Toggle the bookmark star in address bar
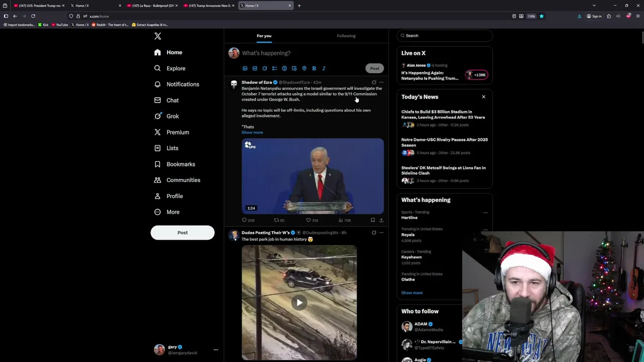Image resolution: width=644 pixels, height=362 pixels. tap(541, 16)
